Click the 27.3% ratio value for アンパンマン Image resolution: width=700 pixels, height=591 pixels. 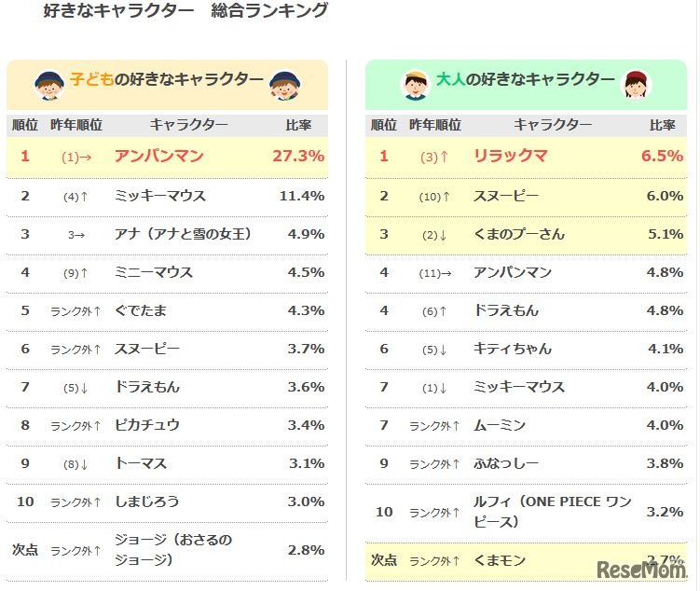[x=297, y=157]
